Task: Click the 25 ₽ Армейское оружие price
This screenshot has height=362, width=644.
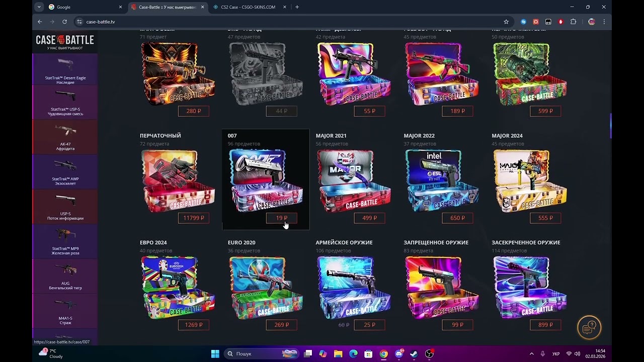Action: (369, 325)
